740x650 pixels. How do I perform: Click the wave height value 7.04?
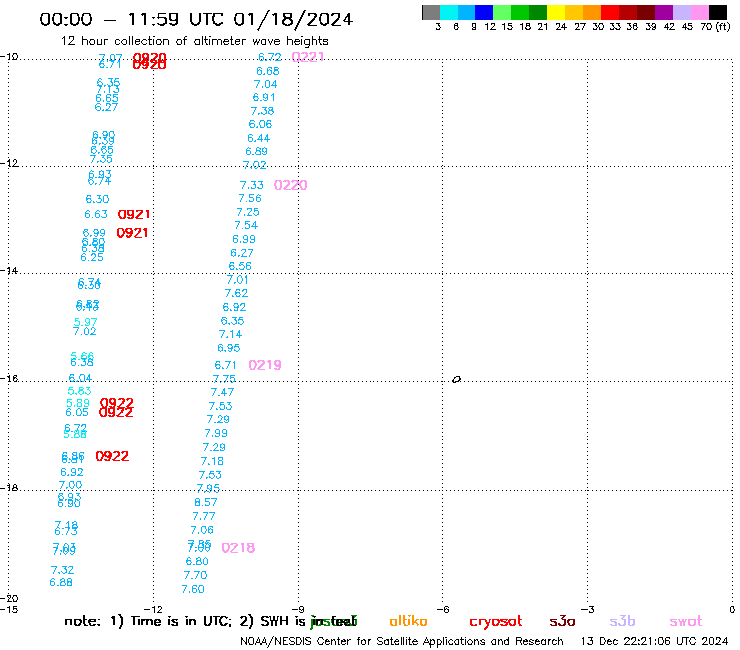[x=266, y=84]
